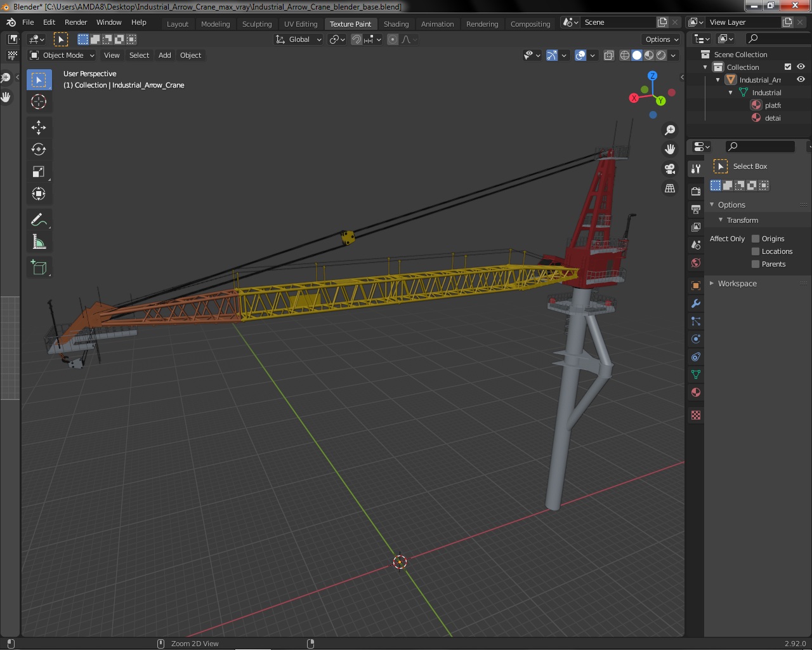Open the Render menu
The width and height of the screenshot is (812, 650).
(x=75, y=22)
